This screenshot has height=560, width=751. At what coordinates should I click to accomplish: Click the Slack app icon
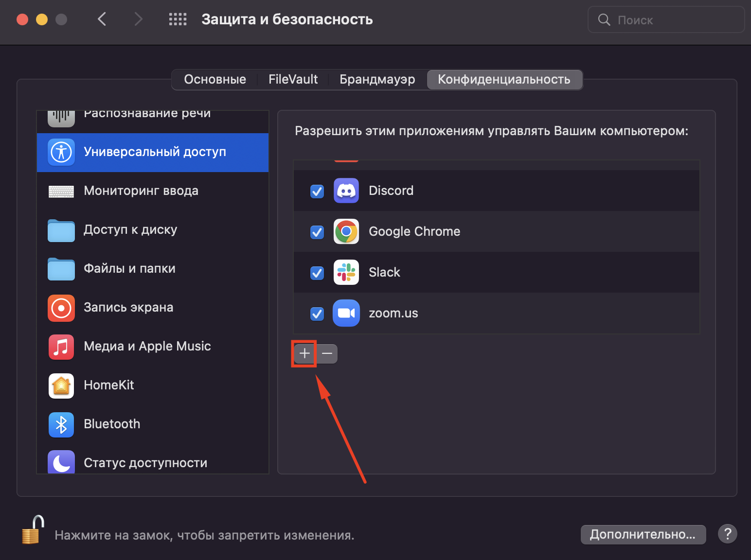click(x=346, y=272)
